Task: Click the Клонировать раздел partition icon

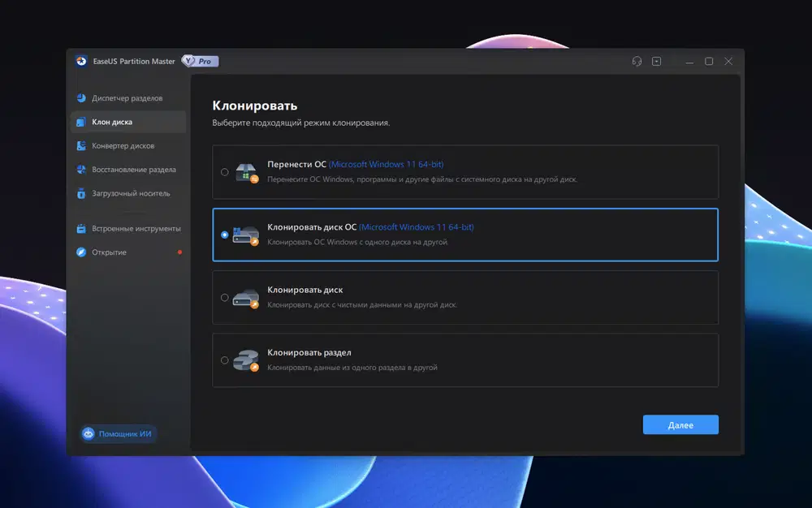Action: point(246,360)
